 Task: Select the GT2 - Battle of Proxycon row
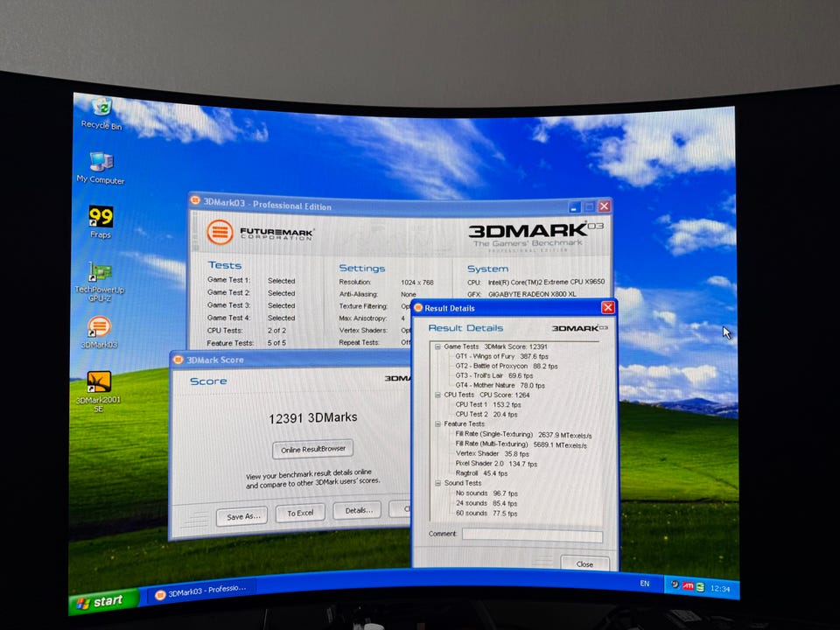(507, 366)
